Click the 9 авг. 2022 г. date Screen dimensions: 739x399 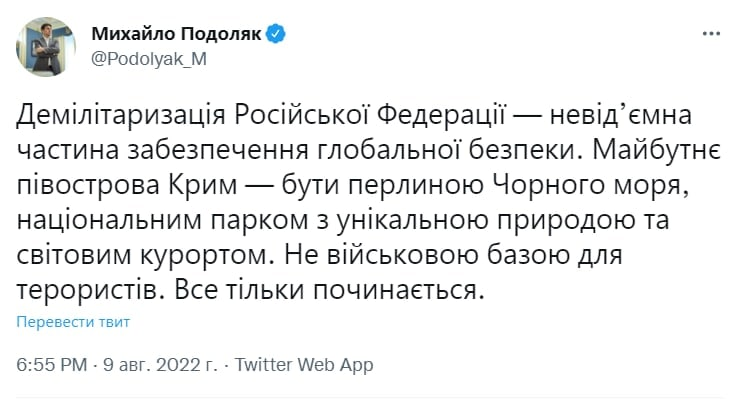pyautogui.click(x=161, y=365)
